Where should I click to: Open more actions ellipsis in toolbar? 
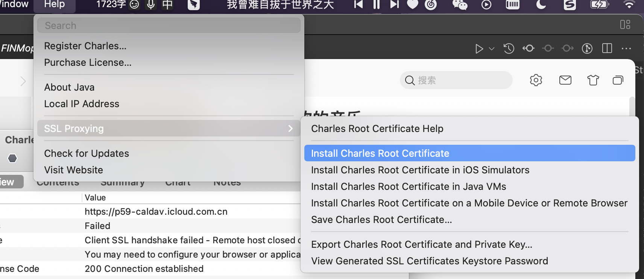[x=626, y=49]
